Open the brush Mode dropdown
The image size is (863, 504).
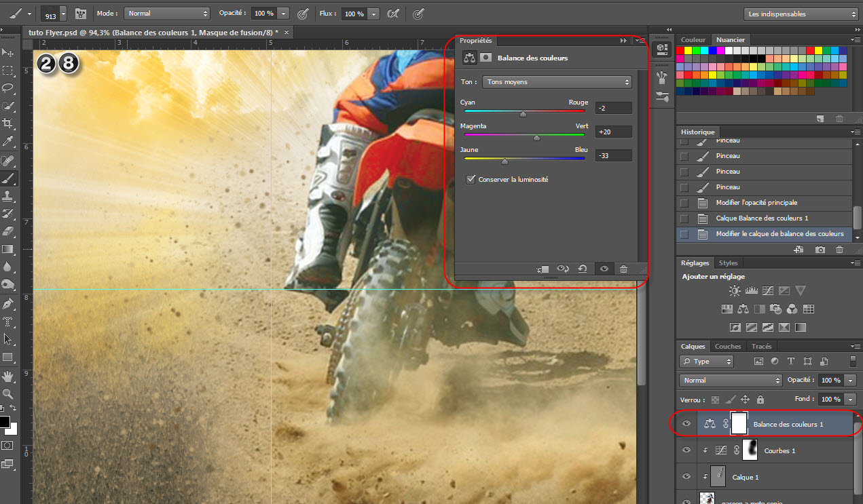click(x=167, y=14)
